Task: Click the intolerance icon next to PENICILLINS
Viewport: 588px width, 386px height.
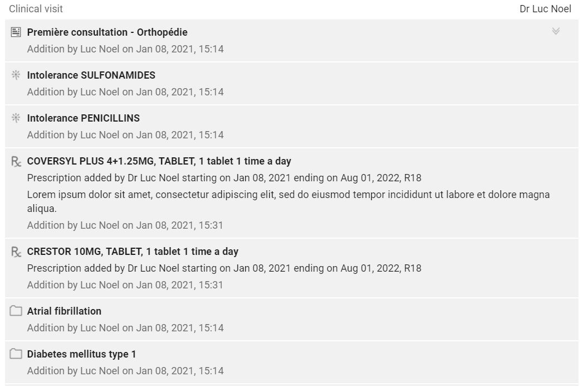Action: click(x=16, y=118)
